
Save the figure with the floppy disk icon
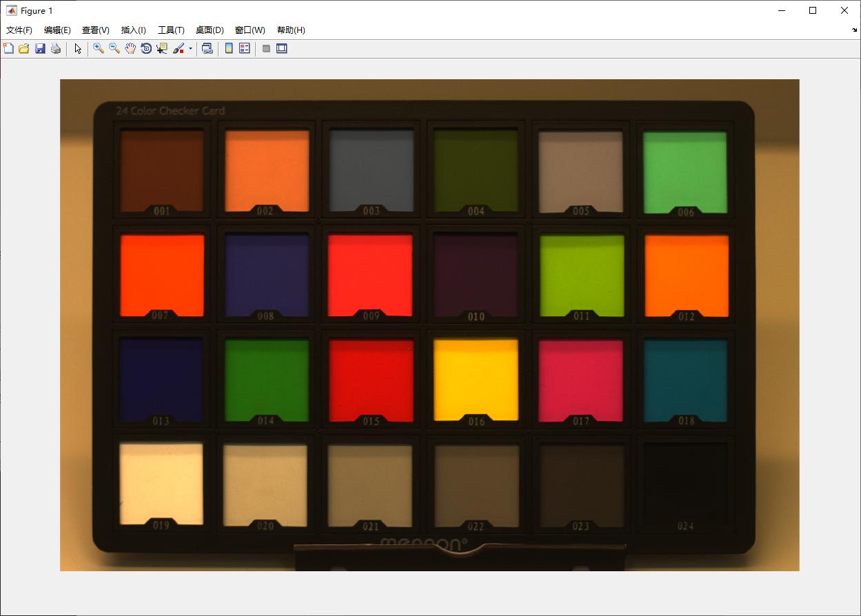click(40, 48)
